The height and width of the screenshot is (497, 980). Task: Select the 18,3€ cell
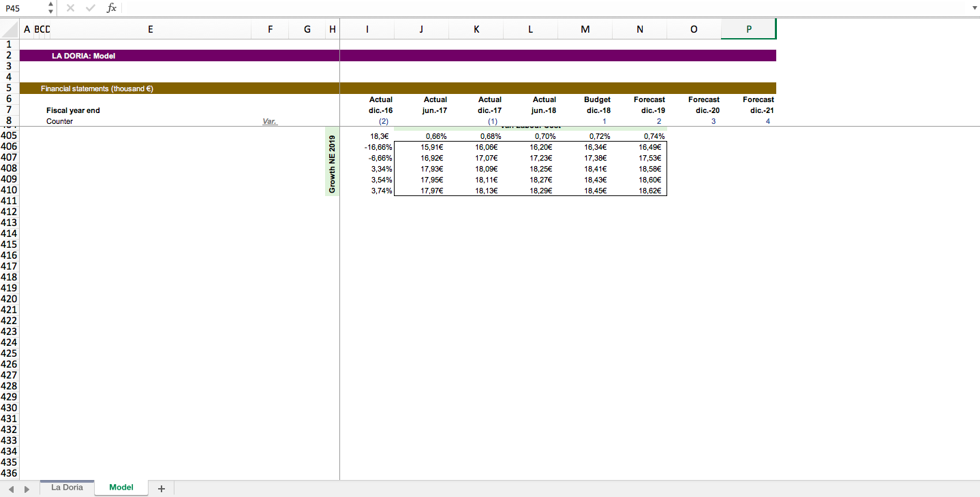[367, 135]
